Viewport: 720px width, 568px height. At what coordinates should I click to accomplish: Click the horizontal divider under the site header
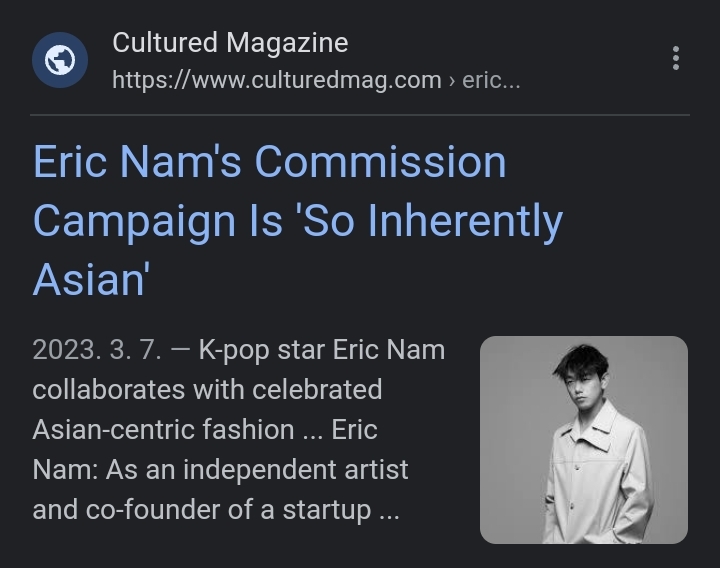pos(360,115)
